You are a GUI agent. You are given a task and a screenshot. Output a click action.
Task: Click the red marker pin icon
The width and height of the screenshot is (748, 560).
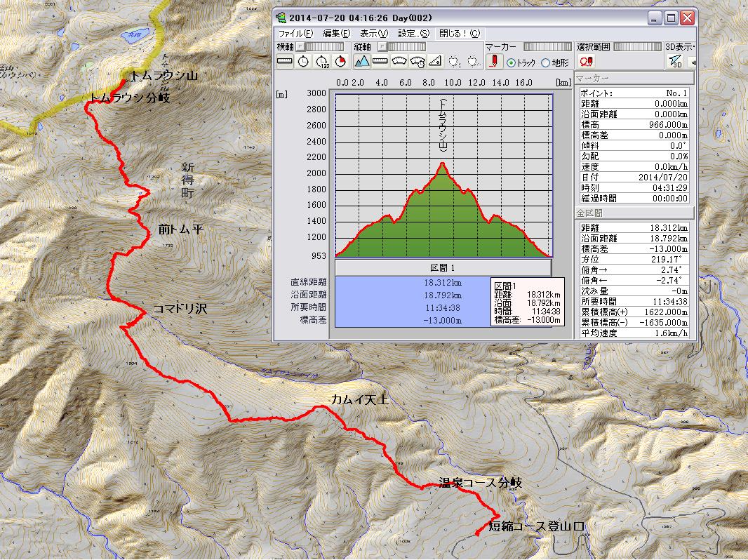click(494, 62)
